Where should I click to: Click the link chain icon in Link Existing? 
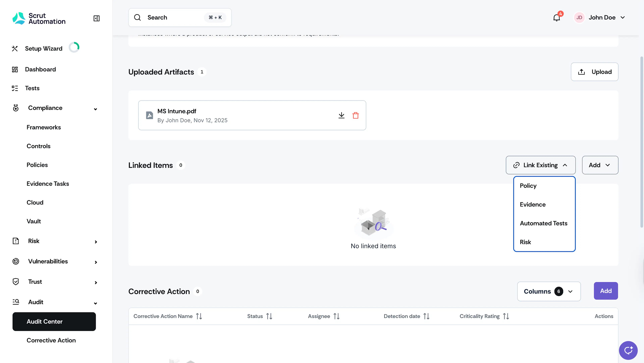click(x=516, y=165)
